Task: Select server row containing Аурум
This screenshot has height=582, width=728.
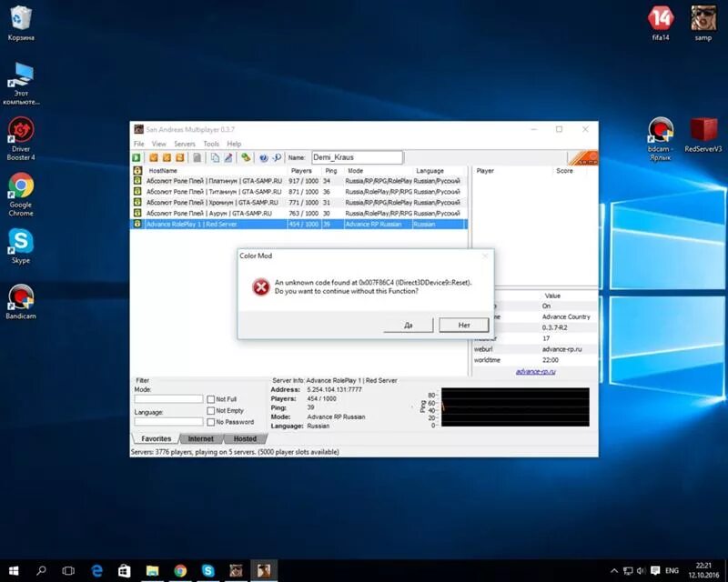Action: [299, 213]
